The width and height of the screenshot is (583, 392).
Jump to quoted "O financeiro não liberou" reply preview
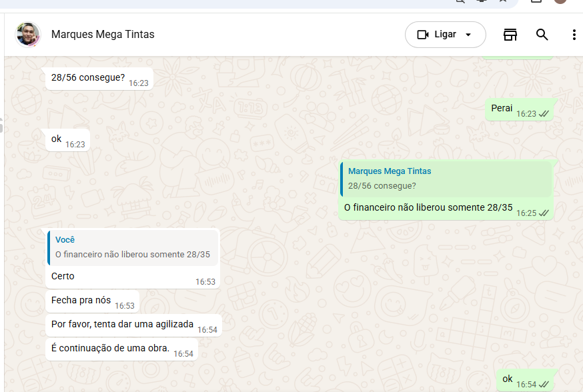click(x=132, y=254)
